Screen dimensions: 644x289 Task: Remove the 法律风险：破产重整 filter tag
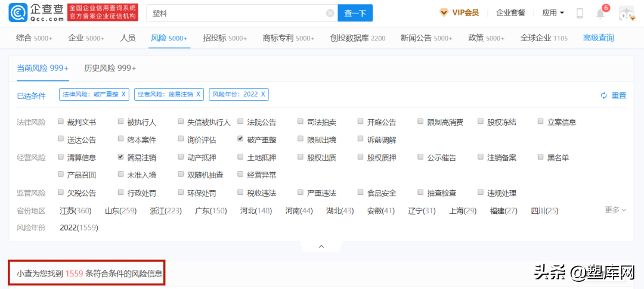pos(123,94)
